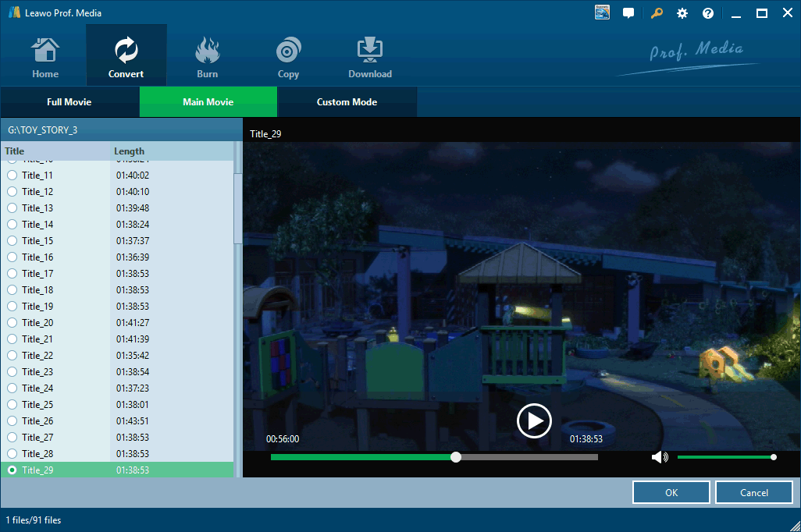Click the length 01:36:39 of Title_16
The image size is (801, 532).
click(133, 257)
